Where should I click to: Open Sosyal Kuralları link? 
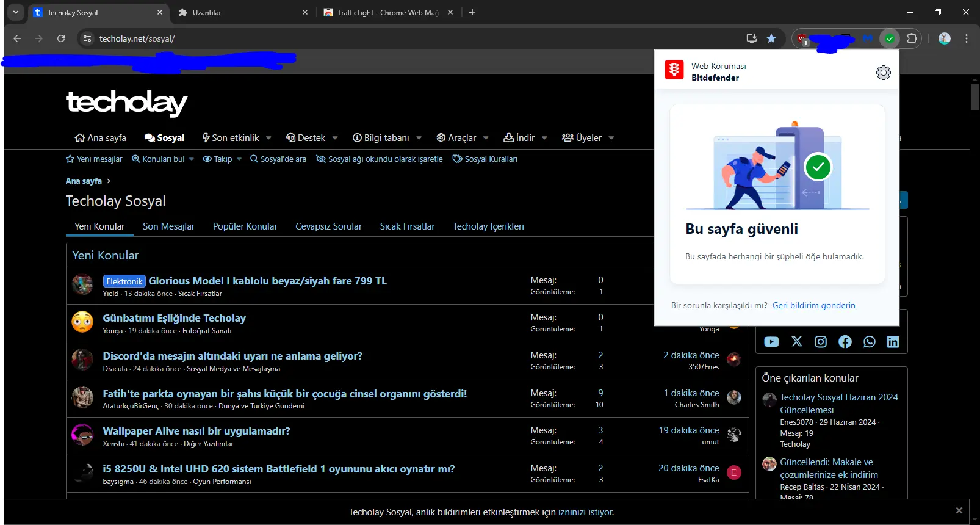[x=485, y=159]
